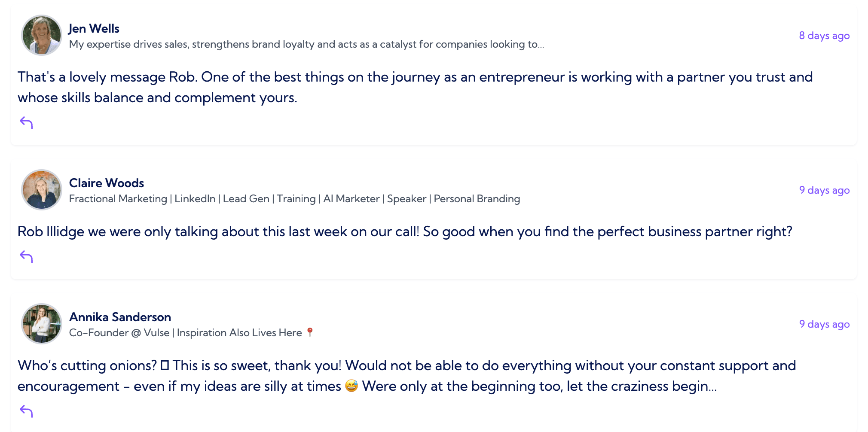868x432 pixels.
Task: Click the red pin emoji in Annika's headline
Action: point(310,332)
